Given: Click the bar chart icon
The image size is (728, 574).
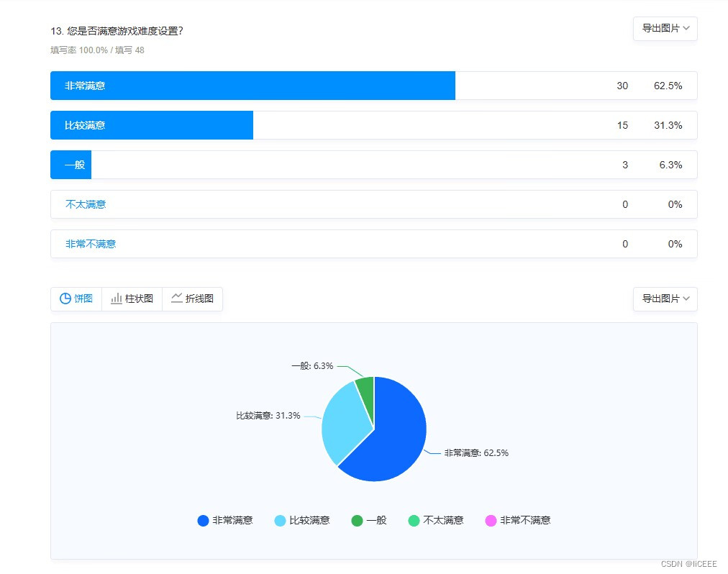Looking at the screenshot, I should coord(116,299).
